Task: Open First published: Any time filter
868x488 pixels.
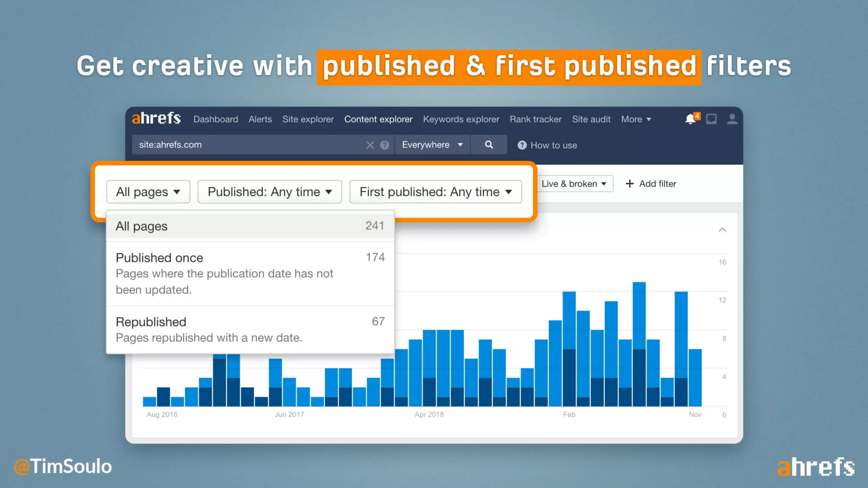Action: (436, 192)
